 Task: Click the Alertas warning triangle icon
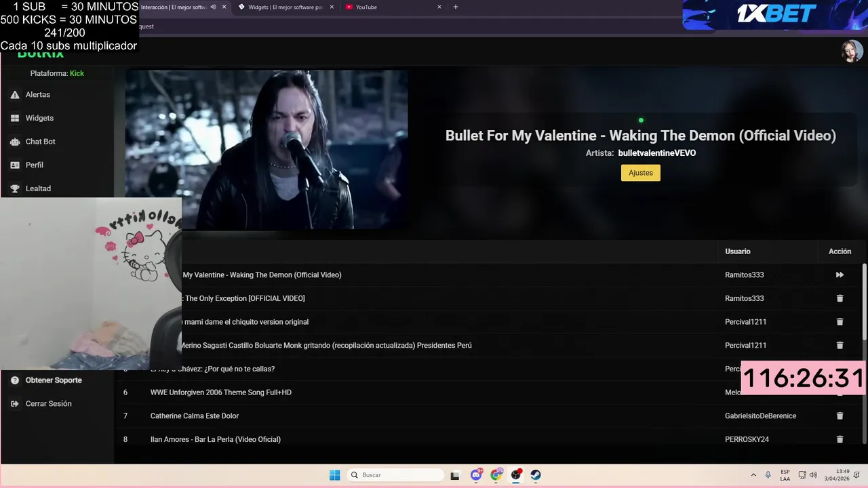pos(15,95)
